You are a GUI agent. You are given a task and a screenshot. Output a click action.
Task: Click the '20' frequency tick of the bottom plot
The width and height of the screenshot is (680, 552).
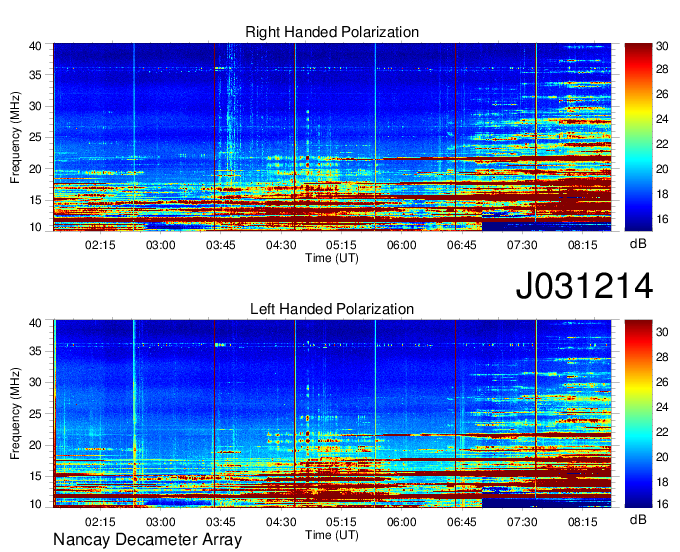point(35,445)
